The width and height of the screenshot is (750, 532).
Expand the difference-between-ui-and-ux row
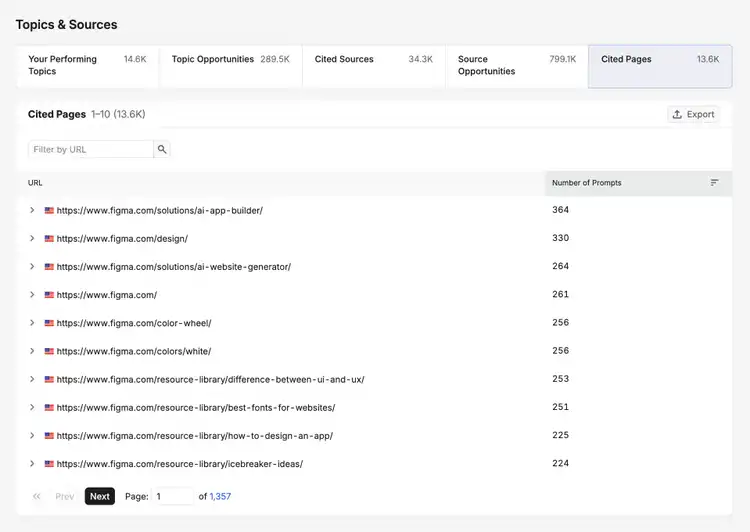(x=32, y=379)
